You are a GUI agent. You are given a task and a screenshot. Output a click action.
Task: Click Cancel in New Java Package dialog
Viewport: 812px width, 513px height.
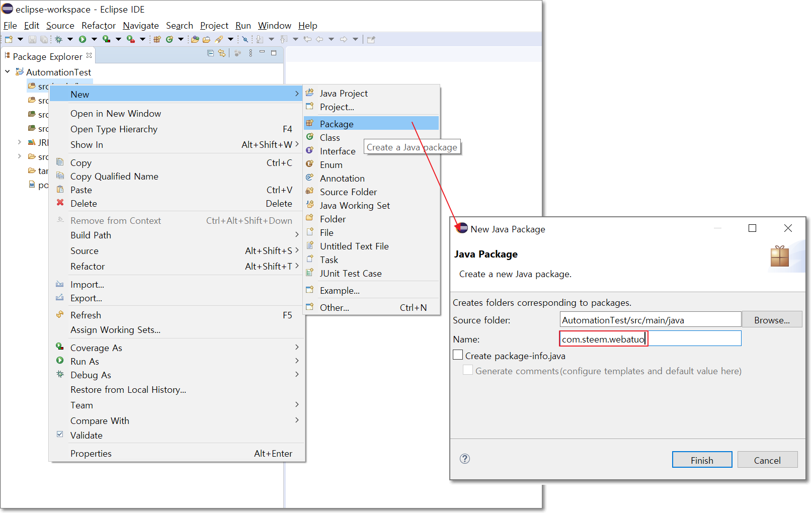coord(767,460)
